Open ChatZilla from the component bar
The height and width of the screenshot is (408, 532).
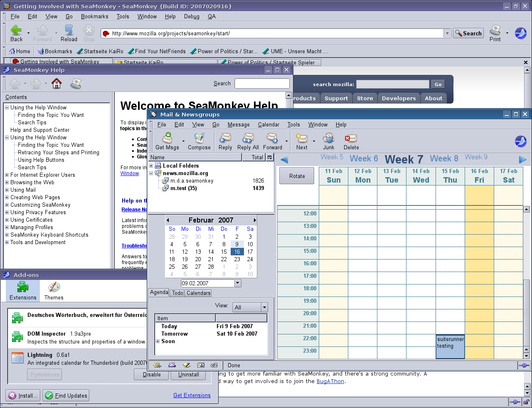pyautogui.click(x=214, y=365)
